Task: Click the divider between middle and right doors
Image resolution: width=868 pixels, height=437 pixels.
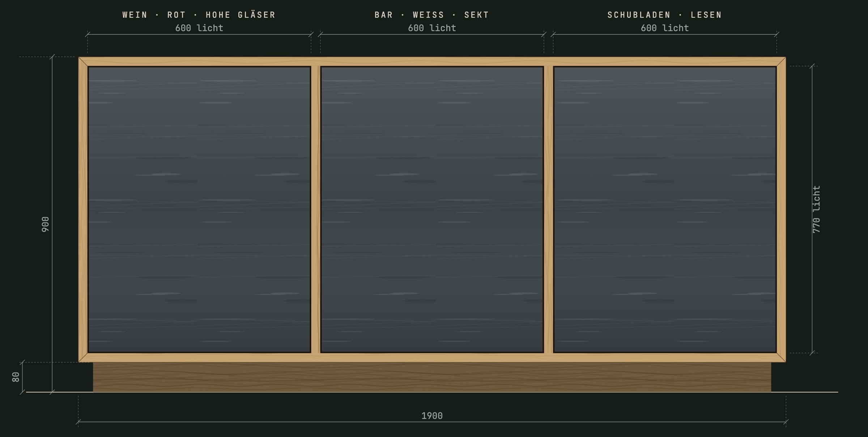Action: pyautogui.click(x=549, y=209)
